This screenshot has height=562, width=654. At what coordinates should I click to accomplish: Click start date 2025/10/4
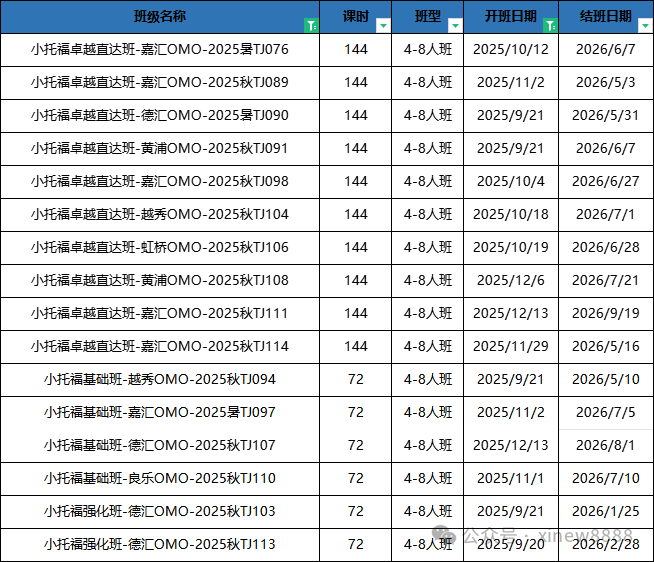(x=510, y=181)
